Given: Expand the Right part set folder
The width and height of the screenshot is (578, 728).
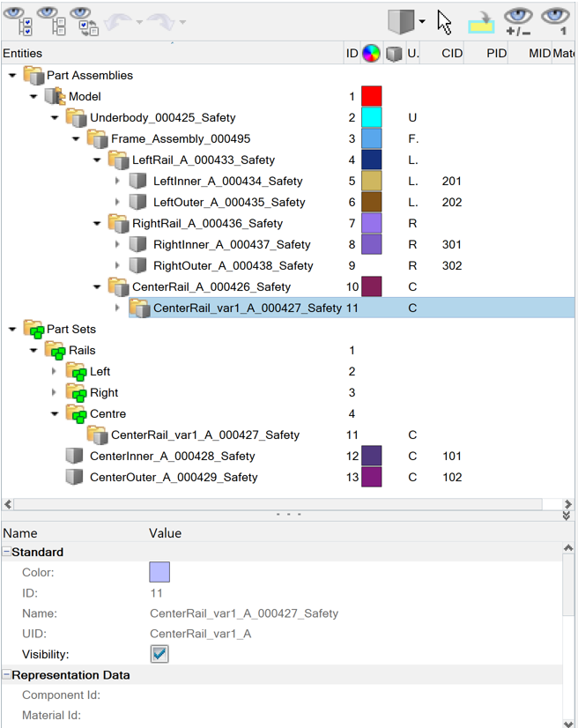Looking at the screenshot, I should 55,392.
